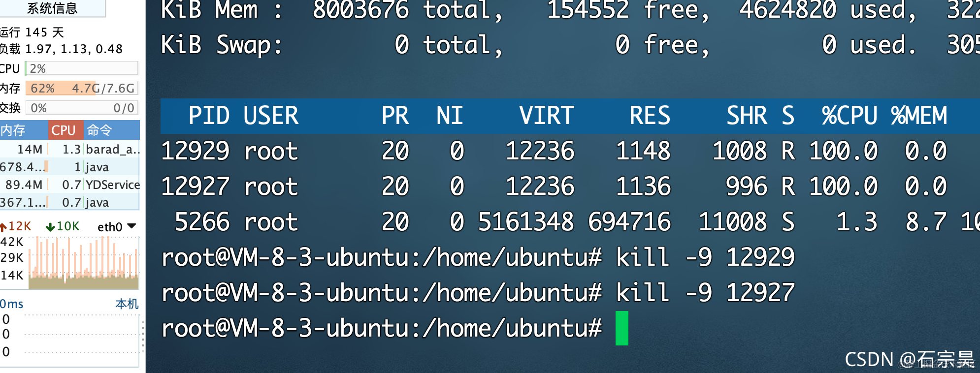
Task: Click the latency chart area
Action: pyautogui.click(x=83, y=334)
